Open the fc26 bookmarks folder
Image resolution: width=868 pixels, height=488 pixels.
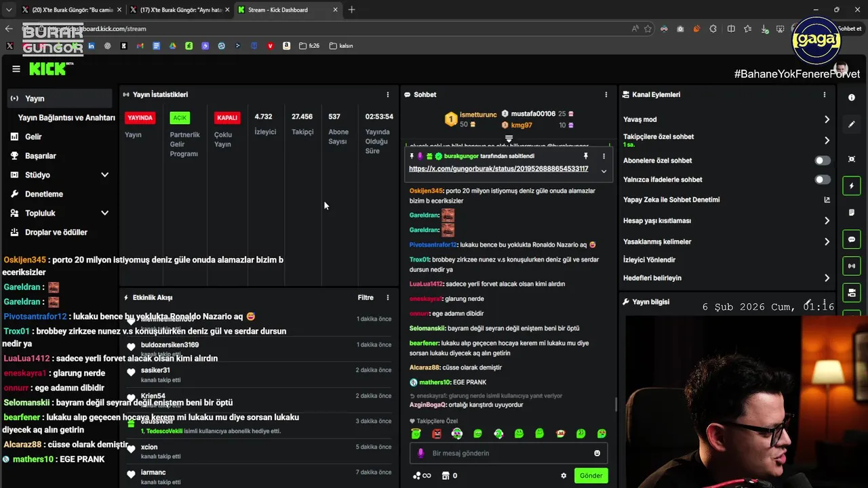coord(309,46)
